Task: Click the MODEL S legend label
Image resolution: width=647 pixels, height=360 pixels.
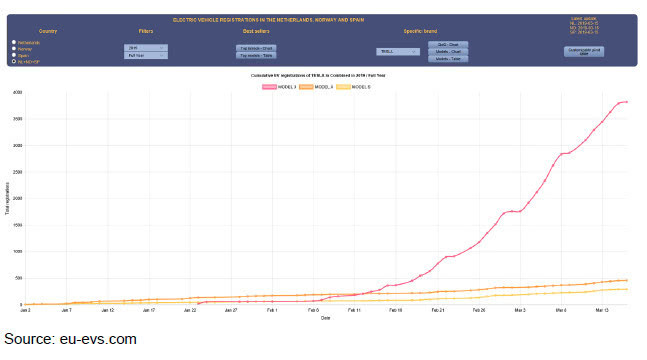Action: click(361, 87)
